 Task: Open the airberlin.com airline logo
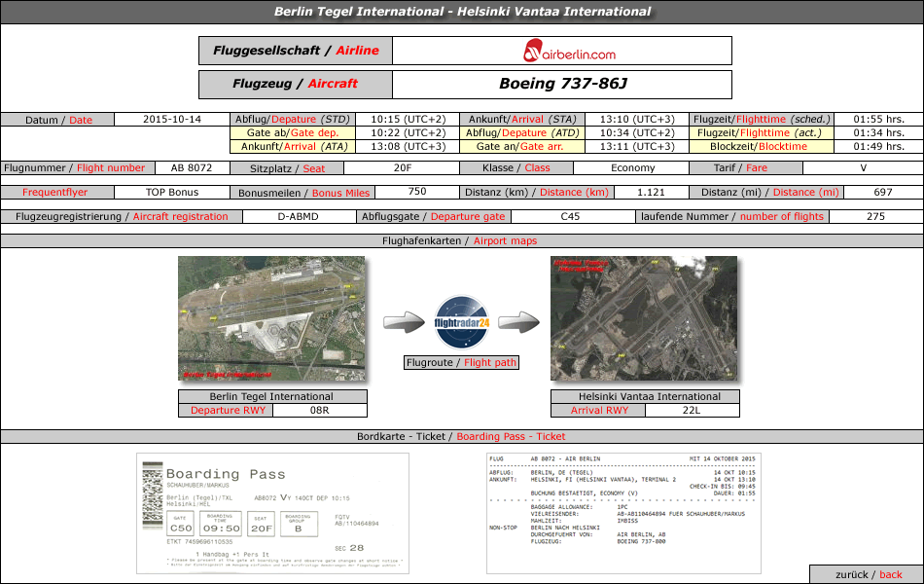(x=569, y=51)
